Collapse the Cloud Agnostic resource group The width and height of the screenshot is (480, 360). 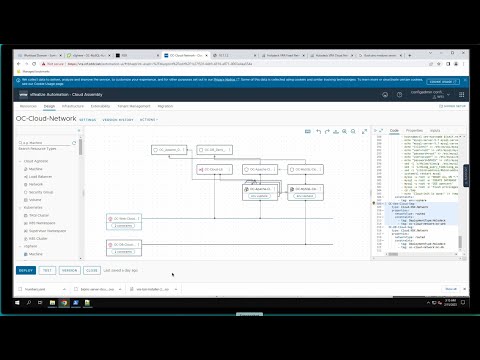[20, 161]
